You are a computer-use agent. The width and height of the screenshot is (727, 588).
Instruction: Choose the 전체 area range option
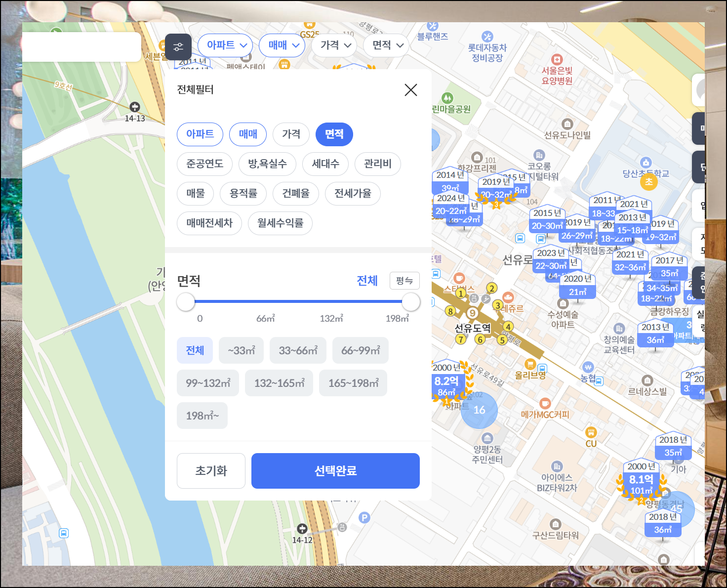195,350
